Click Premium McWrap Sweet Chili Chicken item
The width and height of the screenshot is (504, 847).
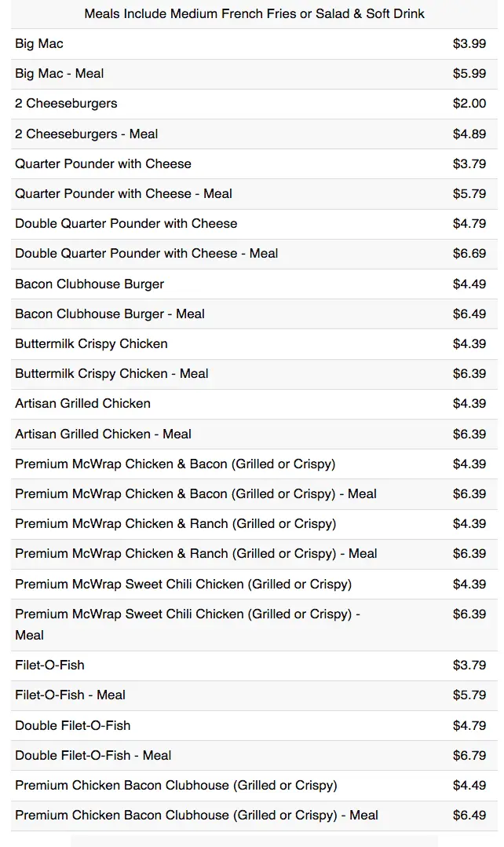coord(183,585)
